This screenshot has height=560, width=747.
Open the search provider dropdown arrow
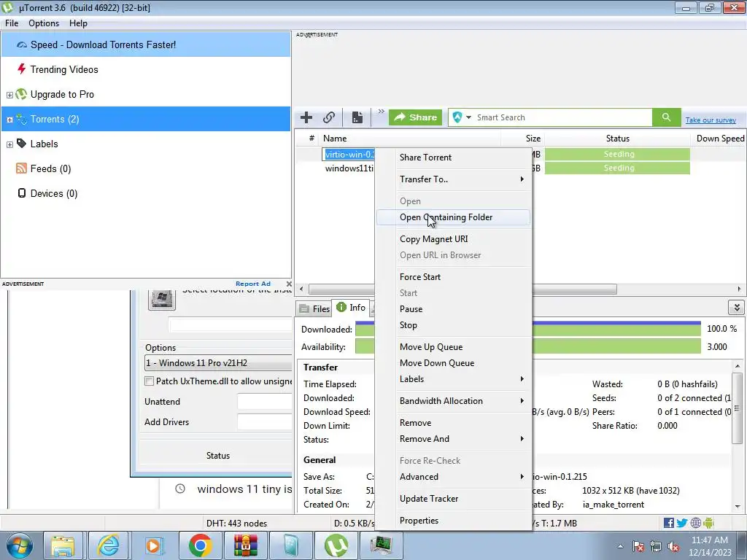pos(468,117)
